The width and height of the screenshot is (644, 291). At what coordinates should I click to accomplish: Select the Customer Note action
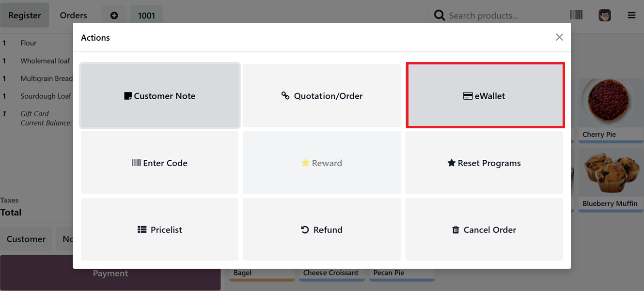pos(159,95)
